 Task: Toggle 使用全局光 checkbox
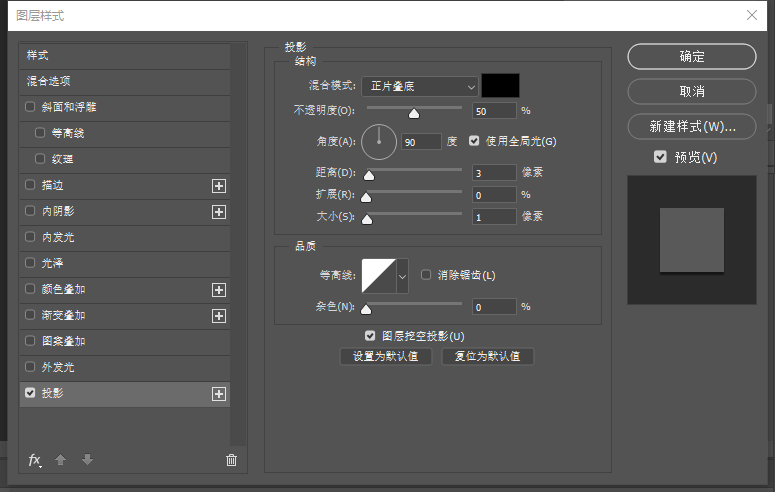[x=474, y=141]
